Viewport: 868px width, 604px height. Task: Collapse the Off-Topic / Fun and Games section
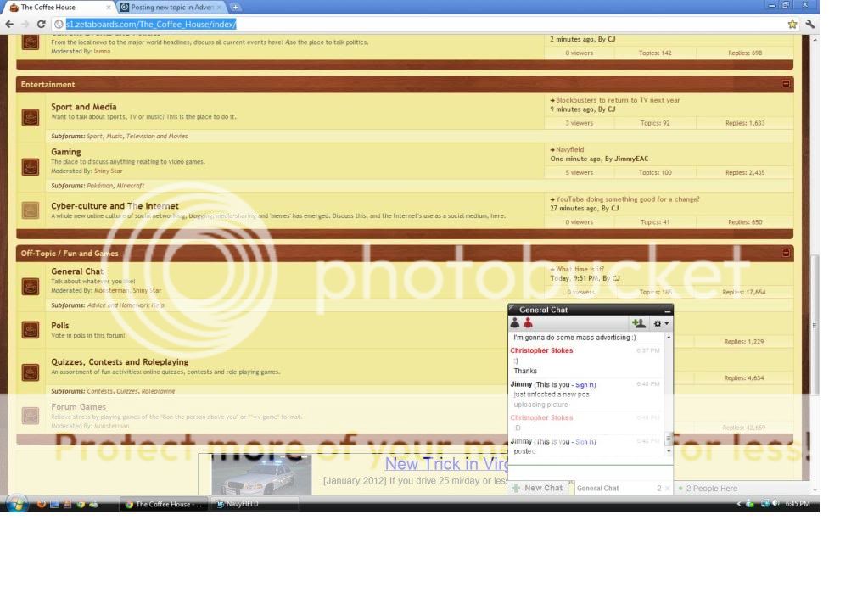tap(786, 252)
